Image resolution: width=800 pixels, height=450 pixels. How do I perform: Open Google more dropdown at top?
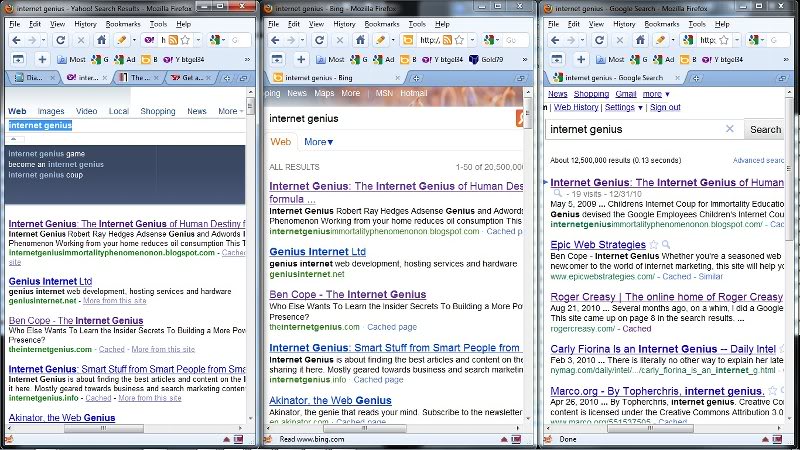[x=656, y=94]
